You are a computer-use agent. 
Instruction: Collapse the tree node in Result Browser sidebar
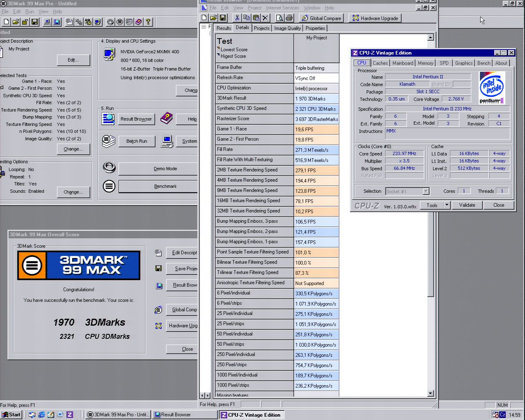click(x=203, y=27)
